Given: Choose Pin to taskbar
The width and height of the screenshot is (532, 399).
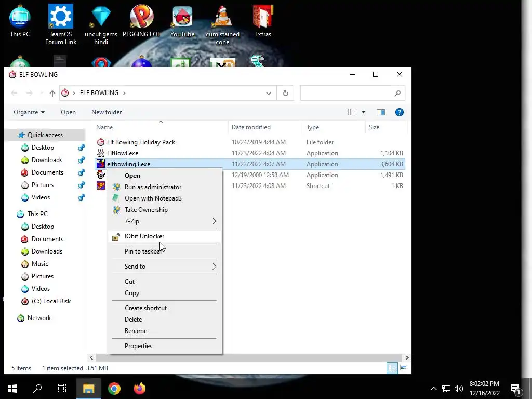Looking at the screenshot, I should click(x=165, y=251).
